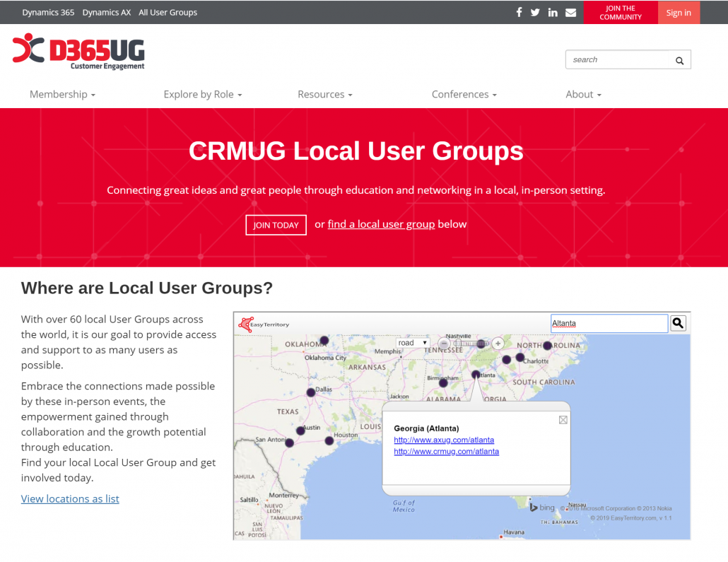Click the Sign in button
The width and height of the screenshot is (728, 562).
click(x=679, y=13)
